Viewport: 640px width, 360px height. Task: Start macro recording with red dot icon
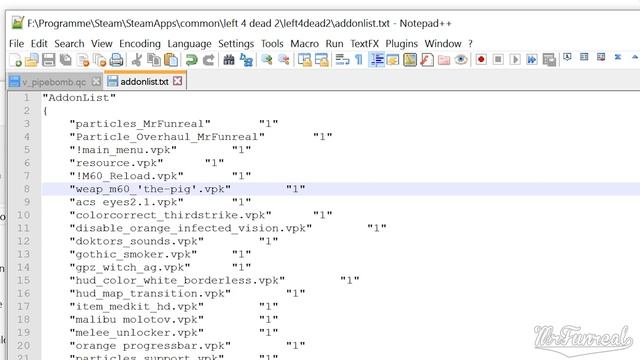pyautogui.click(x=481, y=60)
